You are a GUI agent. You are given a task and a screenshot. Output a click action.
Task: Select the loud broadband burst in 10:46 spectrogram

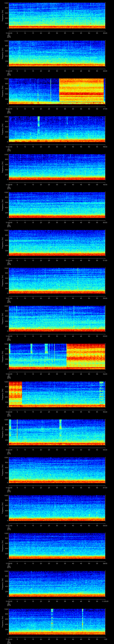(x=81, y=91)
